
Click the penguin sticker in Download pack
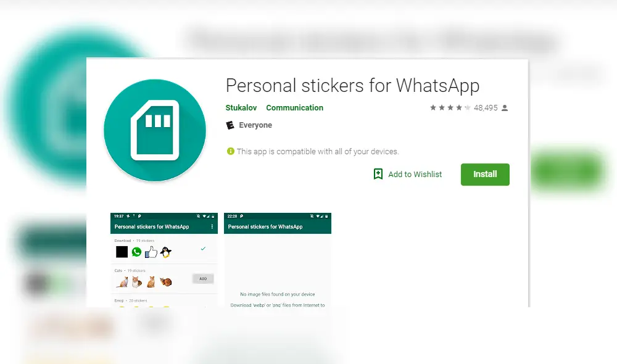(x=165, y=252)
